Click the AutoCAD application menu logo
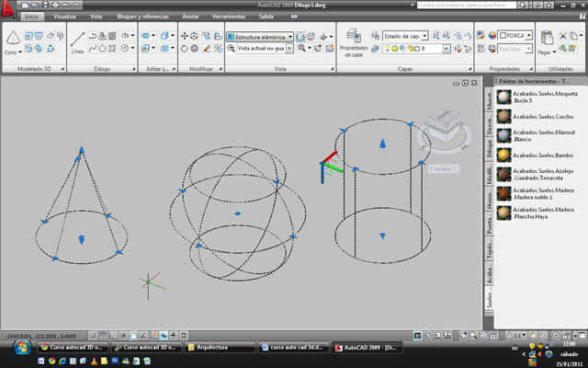This screenshot has height=368, width=588. 7,9
